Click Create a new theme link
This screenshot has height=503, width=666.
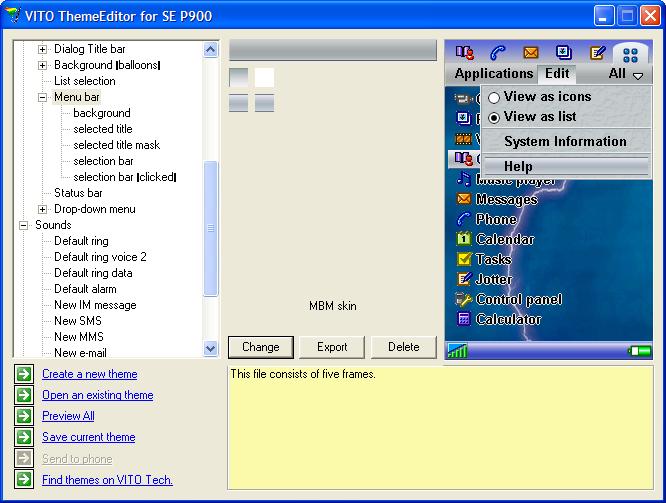90,374
